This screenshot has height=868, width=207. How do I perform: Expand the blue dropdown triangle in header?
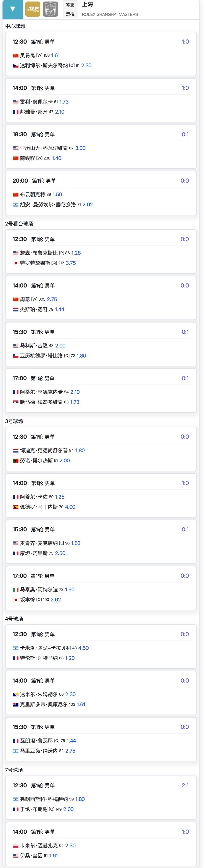coord(12,9)
